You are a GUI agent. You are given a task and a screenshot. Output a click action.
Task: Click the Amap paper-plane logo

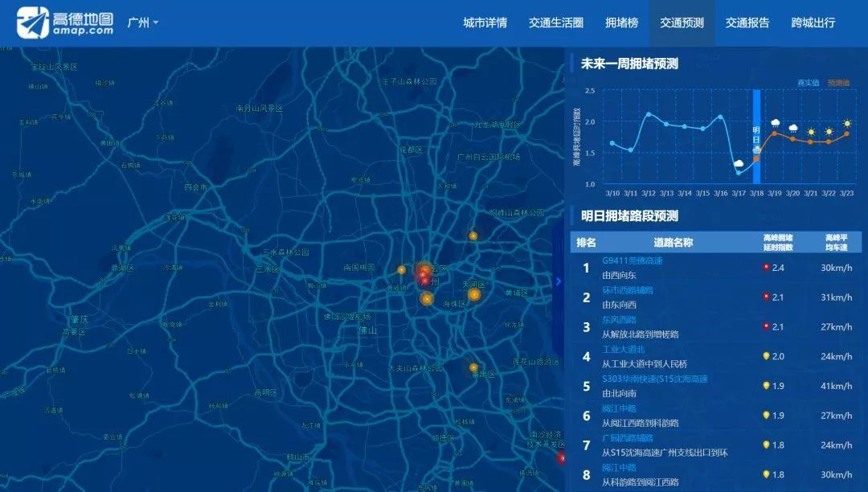pyautogui.click(x=32, y=23)
